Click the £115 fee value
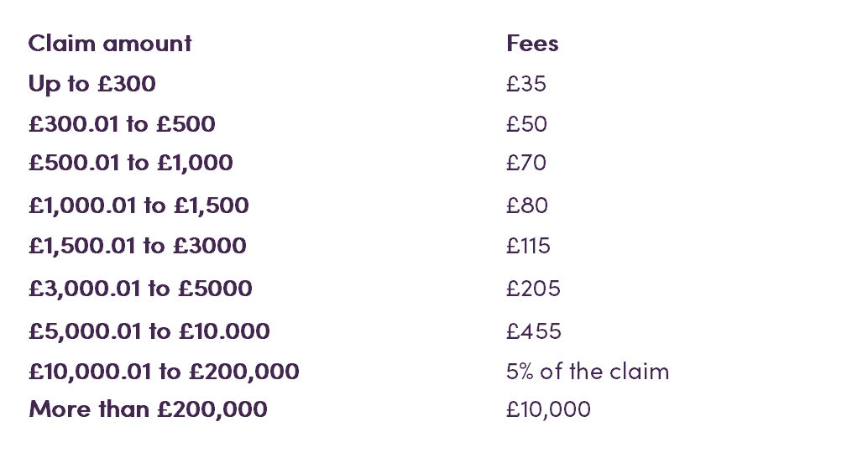This screenshot has height=453, width=868. 528,246
